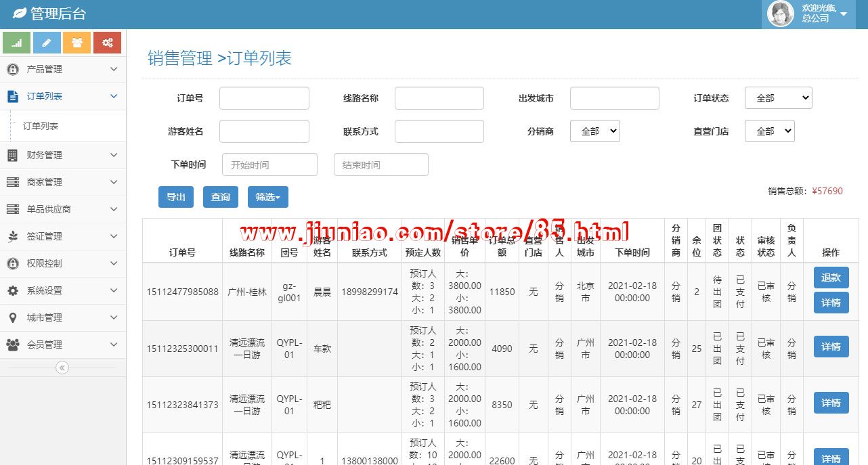868x465 pixels.
Task: Click the server icon beside 单品供应商
Action: pos(12,209)
